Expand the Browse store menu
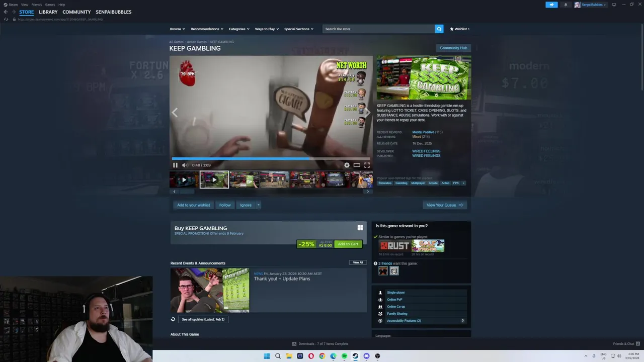This screenshot has height=362, width=644. point(177,29)
